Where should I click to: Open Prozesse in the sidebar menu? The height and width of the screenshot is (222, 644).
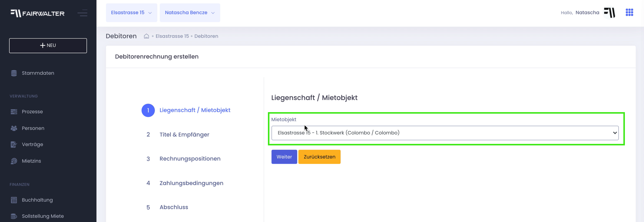(32, 112)
